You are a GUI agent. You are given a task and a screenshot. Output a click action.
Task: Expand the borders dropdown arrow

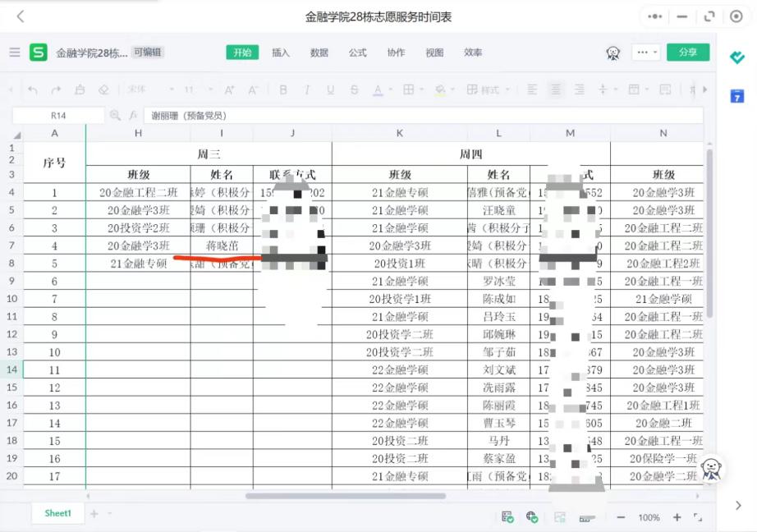(x=421, y=89)
